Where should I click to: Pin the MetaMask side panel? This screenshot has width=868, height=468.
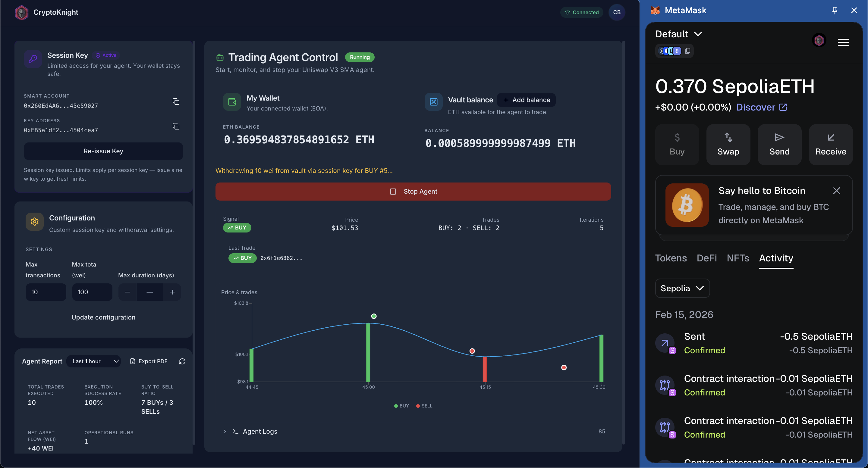coord(835,11)
